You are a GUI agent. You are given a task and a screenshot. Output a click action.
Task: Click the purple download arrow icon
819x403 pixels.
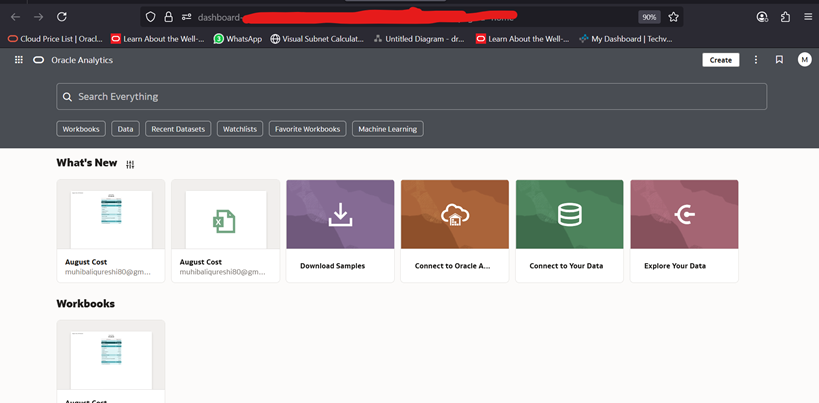click(340, 215)
